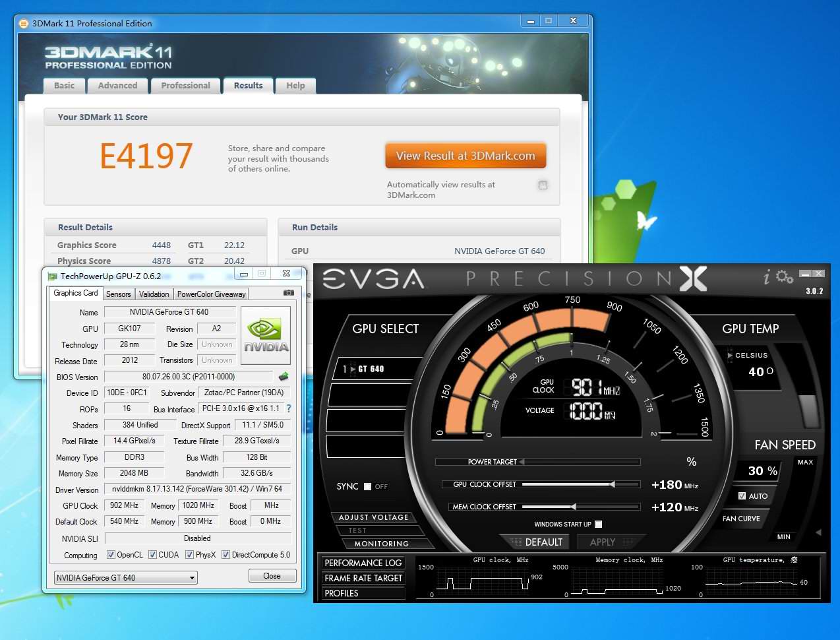Click the small arrow beside the MIN label
Screen dimensions: 840x640
pyautogui.click(x=818, y=532)
